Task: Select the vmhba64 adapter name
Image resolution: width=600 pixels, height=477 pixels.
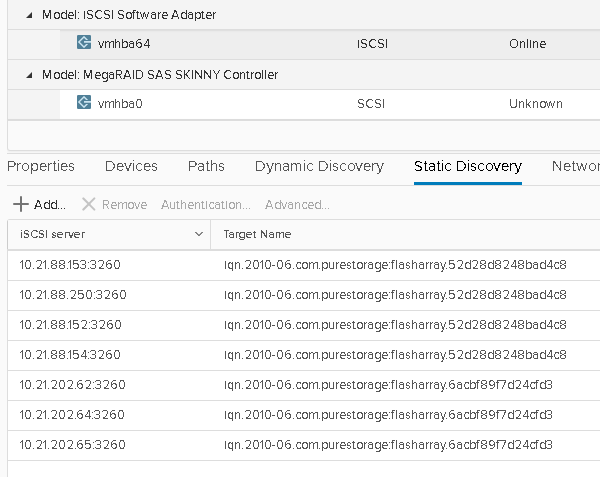Action: (x=124, y=44)
